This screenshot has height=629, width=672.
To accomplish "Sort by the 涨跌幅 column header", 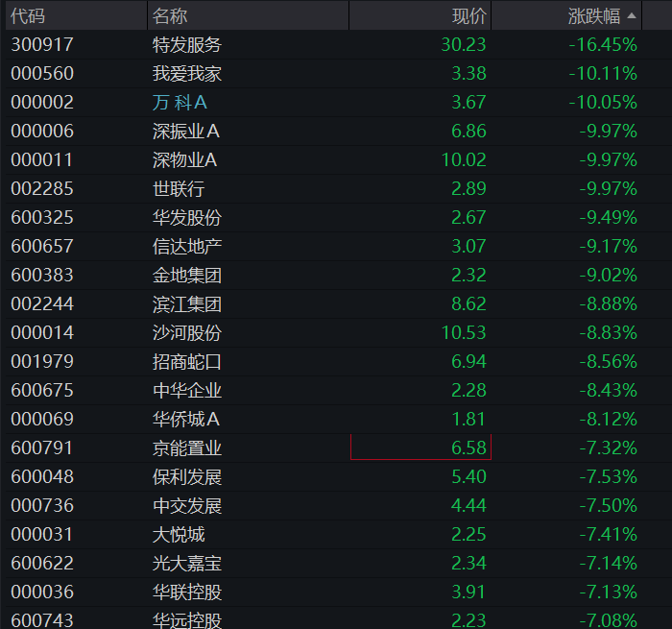I will 594,16.
